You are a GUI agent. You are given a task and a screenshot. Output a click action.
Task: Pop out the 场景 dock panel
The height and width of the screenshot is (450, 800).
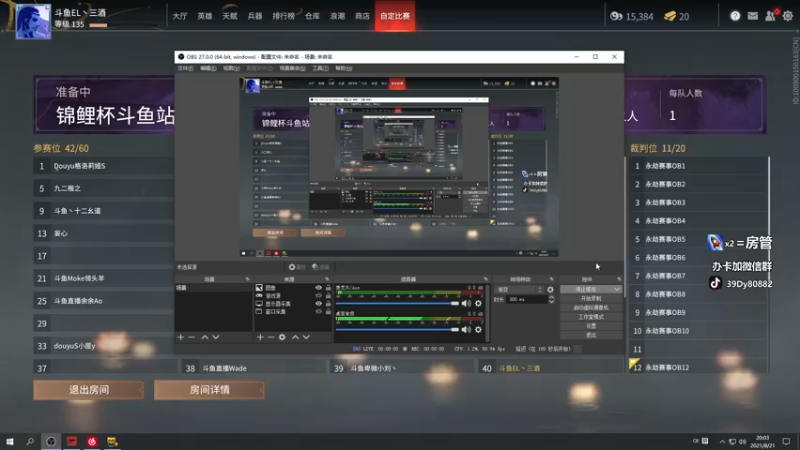click(247, 279)
